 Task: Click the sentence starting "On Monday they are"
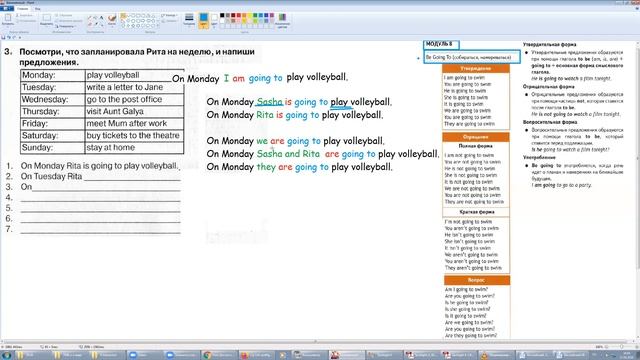click(299, 167)
